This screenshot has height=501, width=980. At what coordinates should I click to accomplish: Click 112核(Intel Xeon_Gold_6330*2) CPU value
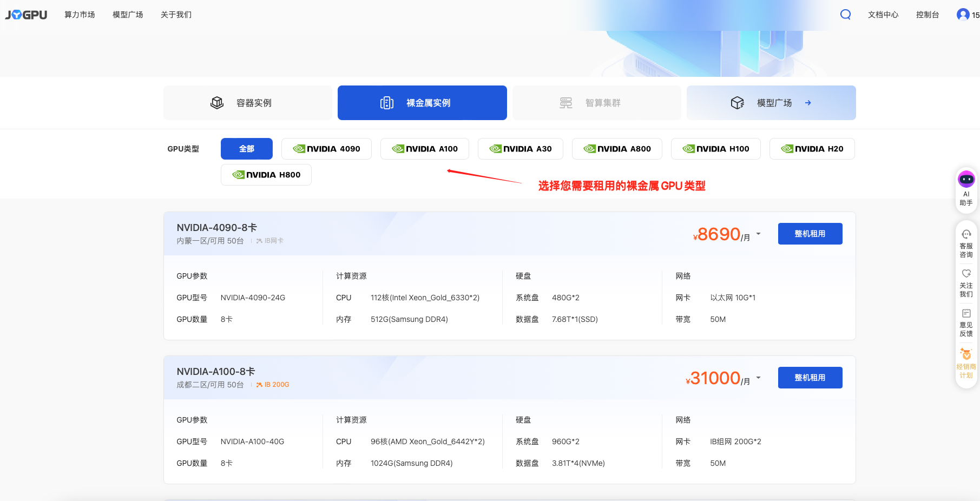point(425,298)
